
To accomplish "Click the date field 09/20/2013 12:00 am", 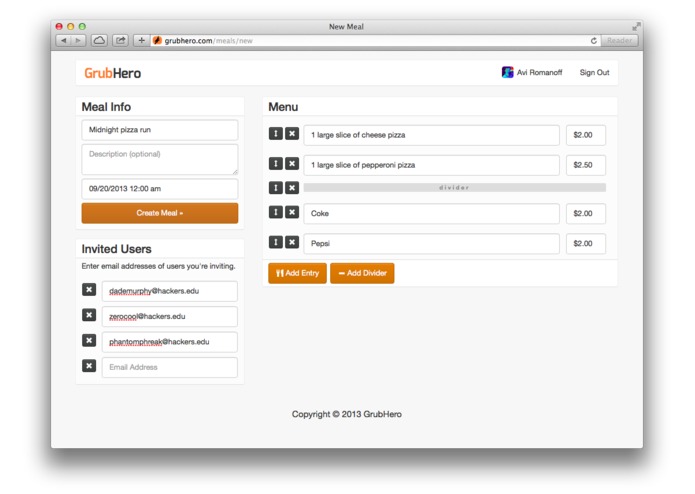I will [160, 189].
